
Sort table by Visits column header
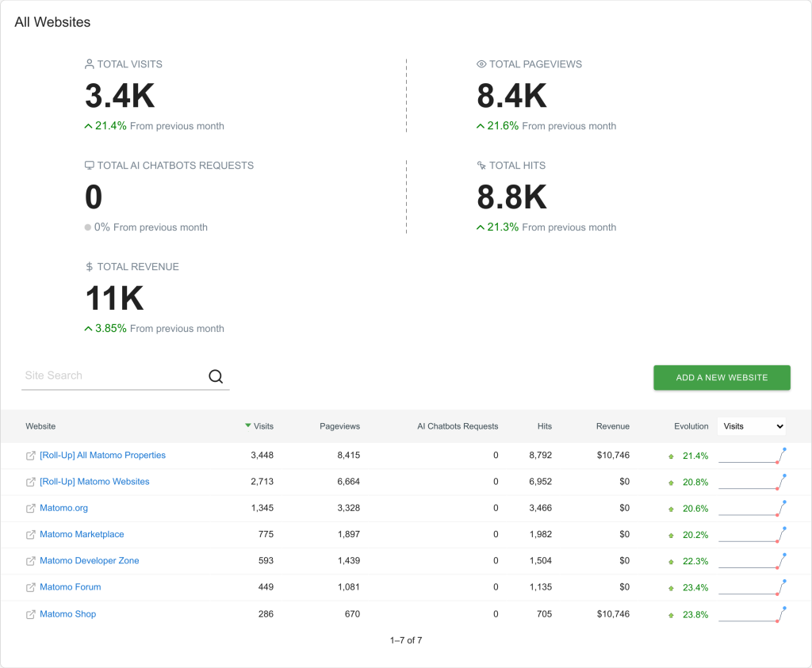click(259, 426)
